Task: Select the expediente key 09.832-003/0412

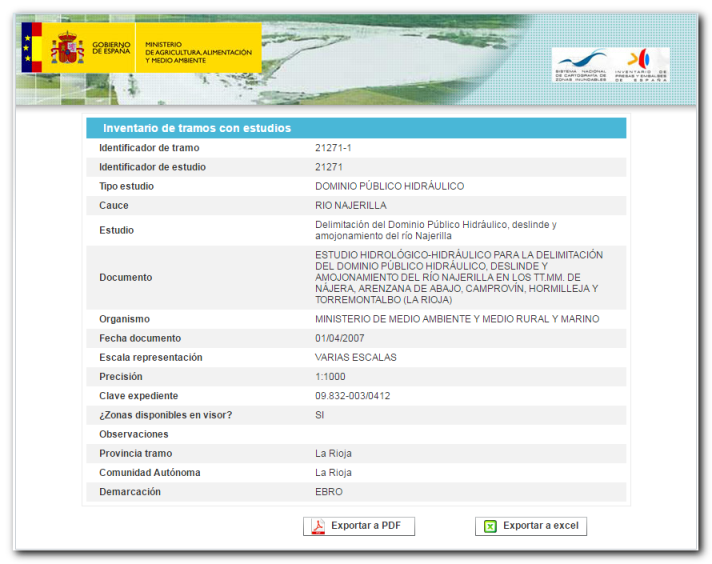Action: point(352,396)
